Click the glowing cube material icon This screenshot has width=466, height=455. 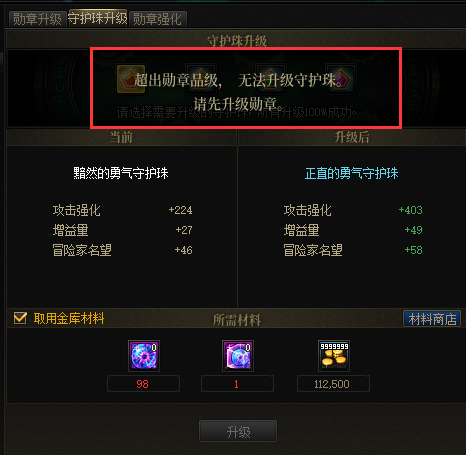(x=238, y=356)
